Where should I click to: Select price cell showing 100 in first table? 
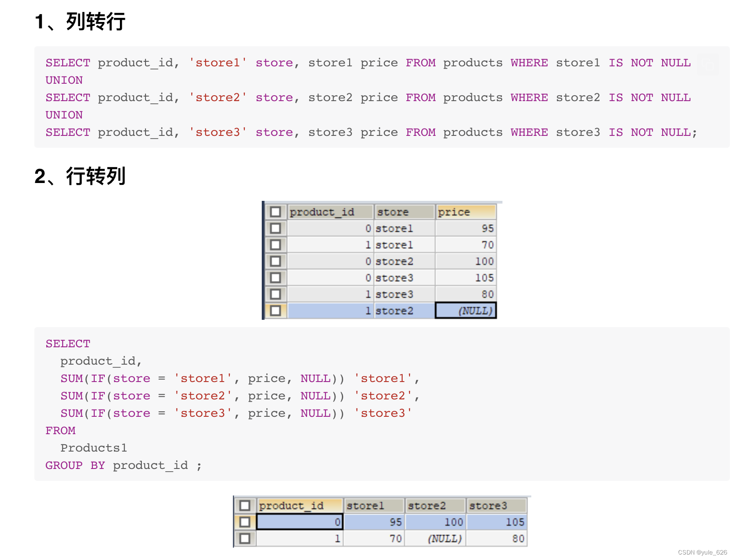click(x=466, y=261)
